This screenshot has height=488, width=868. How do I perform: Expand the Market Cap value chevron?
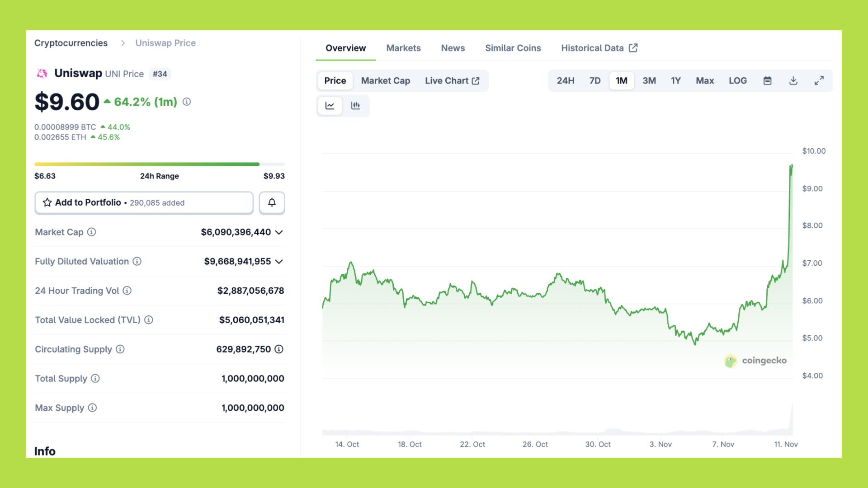pyautogui.click(x=279, y=232)
